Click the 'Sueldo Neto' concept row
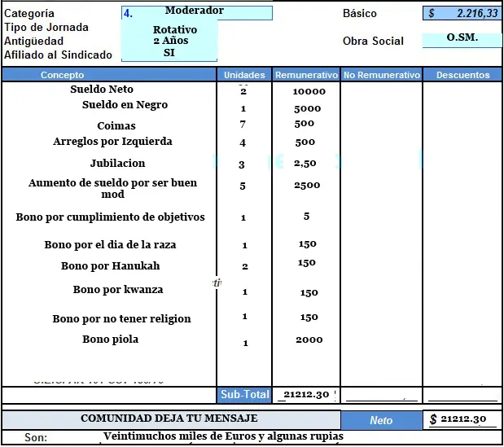The image size is (504, 447). 102,89
